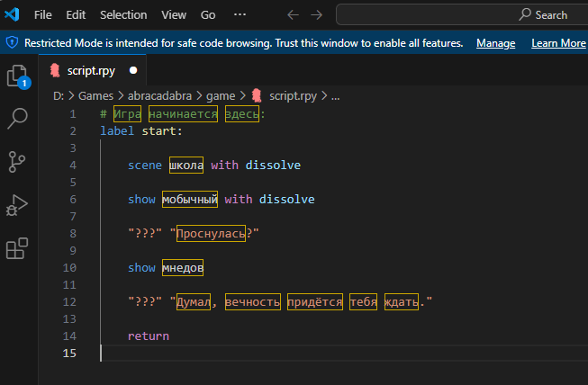Click the 'scene' keyword on line 4
Image resolution: width=588 pixels, height=385 pixels.
pyautogui.click(x=145, y=166)
